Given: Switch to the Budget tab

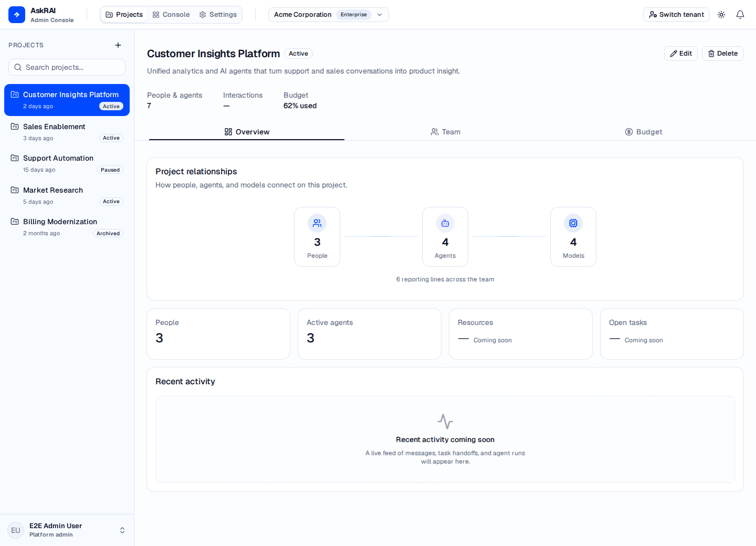Looking at the screenshot, I should pos(644,132).
